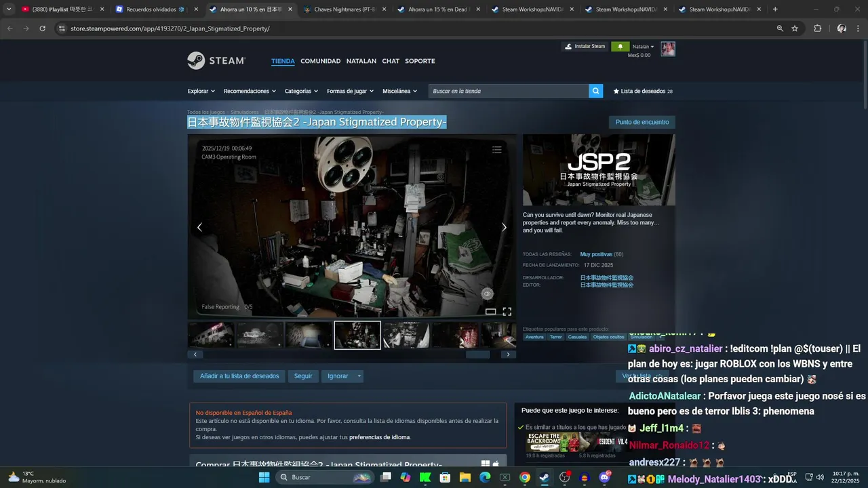This screenshot has width=868, height=488.
Task: Go to the next screenshot with right arrow
Action: (504, 227)
